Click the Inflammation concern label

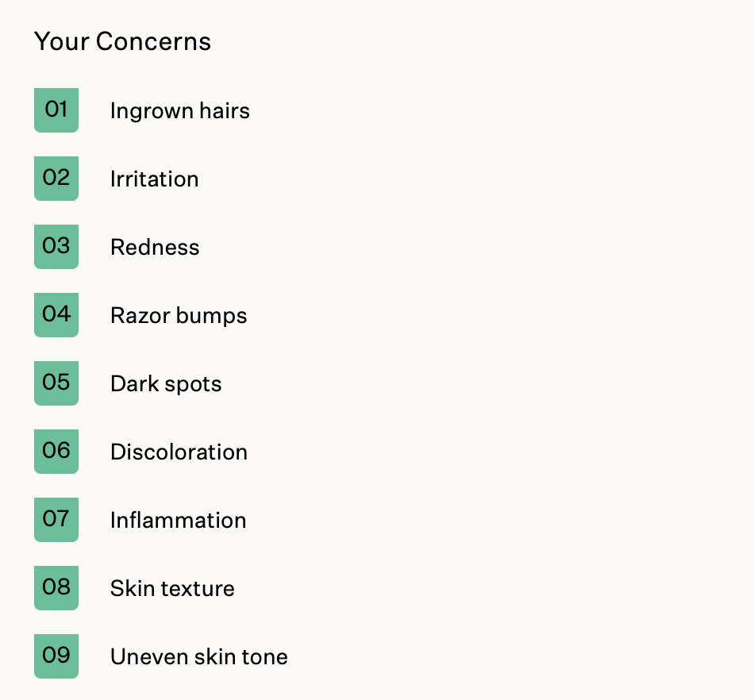pos(178,521)
